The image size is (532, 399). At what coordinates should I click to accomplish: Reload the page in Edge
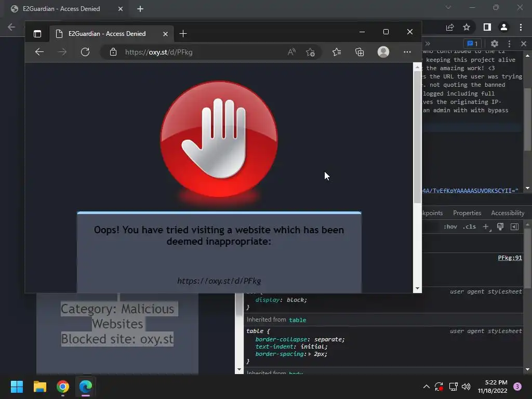(x=85, y=52)
